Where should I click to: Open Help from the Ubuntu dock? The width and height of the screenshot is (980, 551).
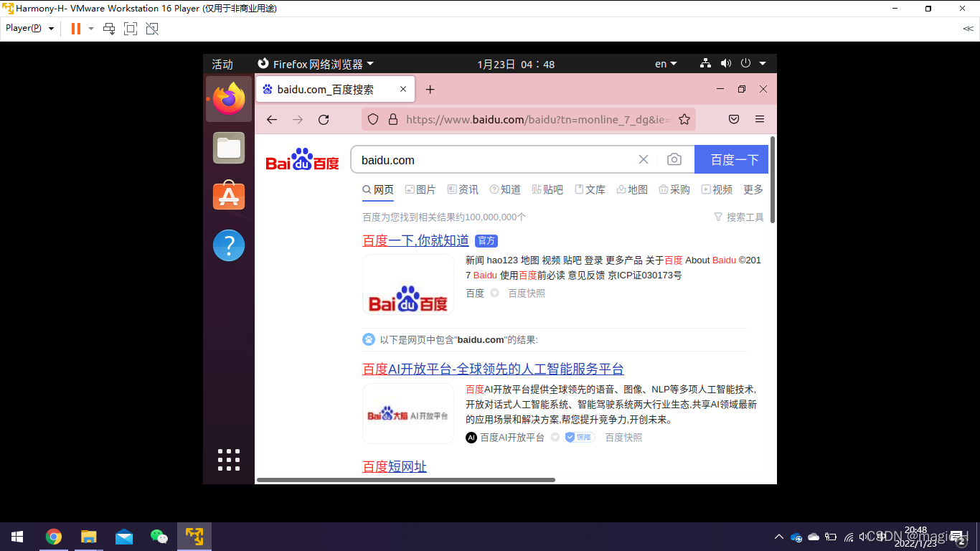click(229, 245)
